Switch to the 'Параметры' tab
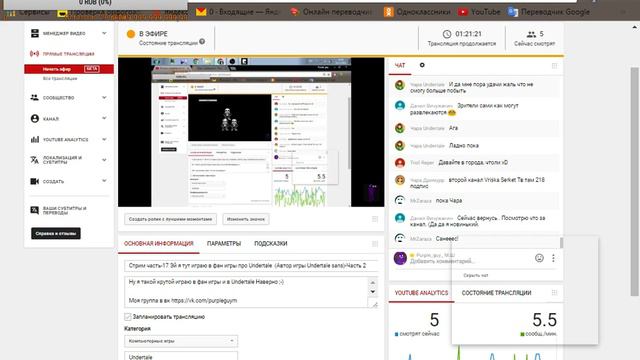This screenshot has height=360, width=640. [x=224, y=244]
